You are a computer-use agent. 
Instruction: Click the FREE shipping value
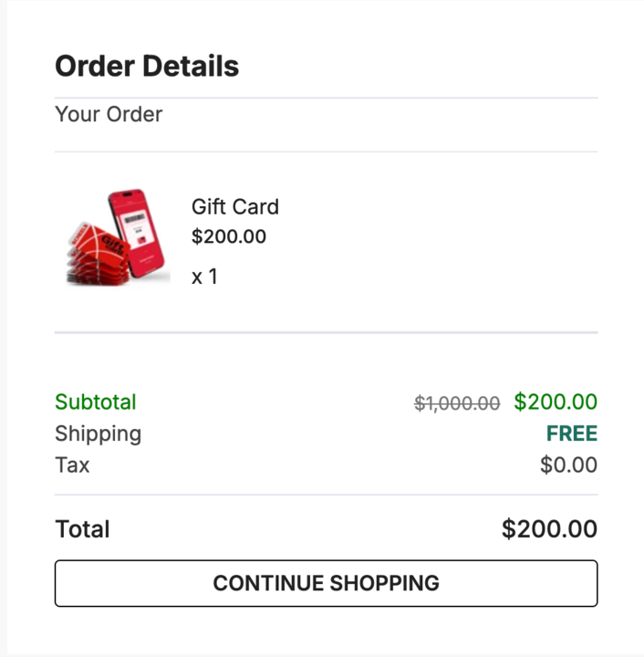coord(572,433)
